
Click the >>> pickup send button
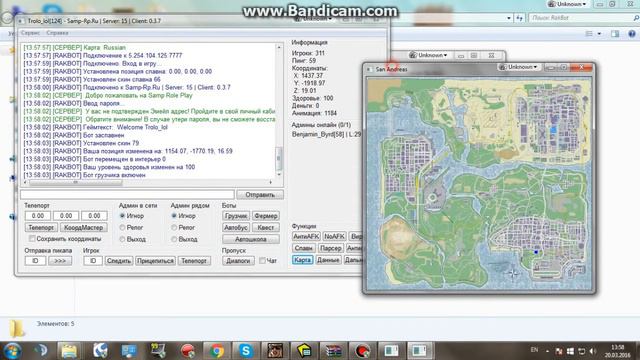(x=60, y=260)
